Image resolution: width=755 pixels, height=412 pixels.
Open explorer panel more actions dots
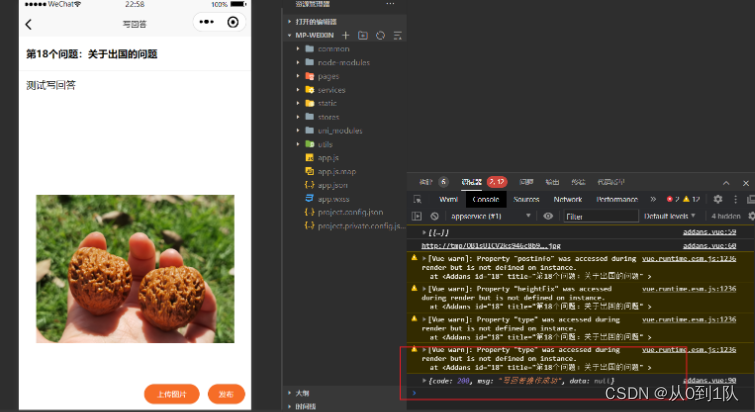(x=390, y=4)
